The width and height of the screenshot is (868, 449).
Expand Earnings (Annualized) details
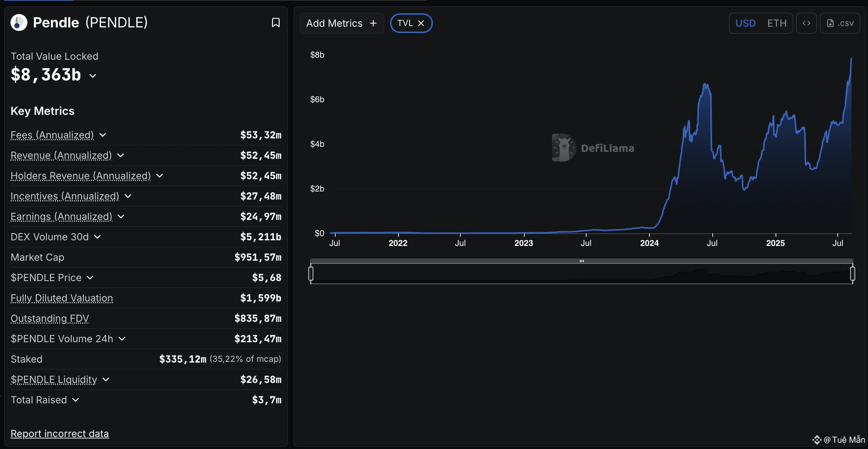(121, 216)
